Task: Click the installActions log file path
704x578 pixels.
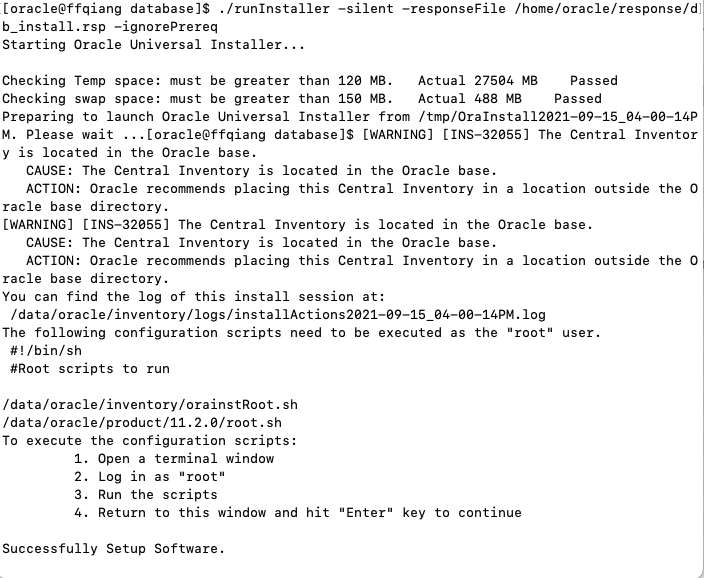Action: [x=277, y=315]
